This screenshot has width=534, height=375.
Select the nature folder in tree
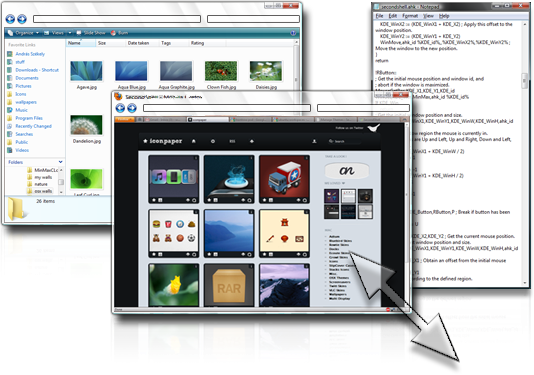tap(41, 184)
